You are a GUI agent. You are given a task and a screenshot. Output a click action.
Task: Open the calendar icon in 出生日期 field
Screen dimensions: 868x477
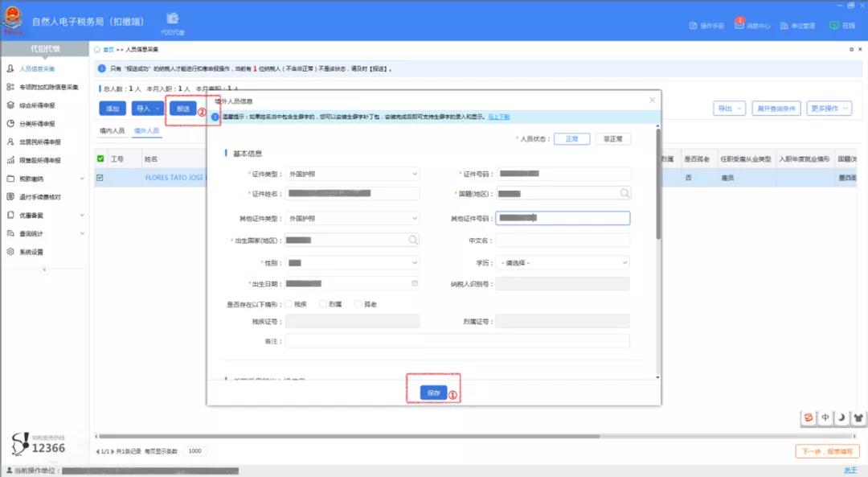[414, 283]
